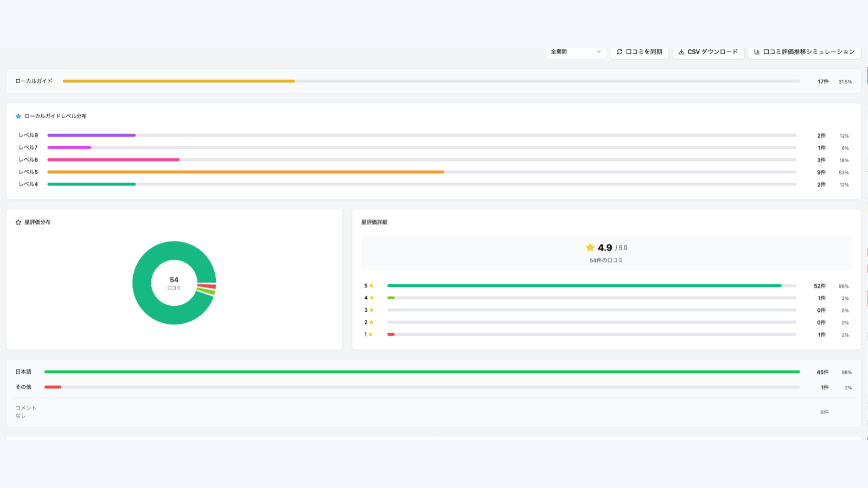The width and height of the screenshot is (868, 488).
Task: Click the ローカルガイドレベル分布 heading
Action: coord(55,116)
